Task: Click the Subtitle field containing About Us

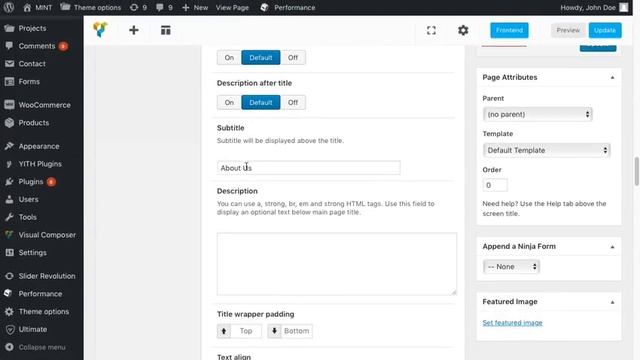Action: pyautogui.click(x=309, y=168)
